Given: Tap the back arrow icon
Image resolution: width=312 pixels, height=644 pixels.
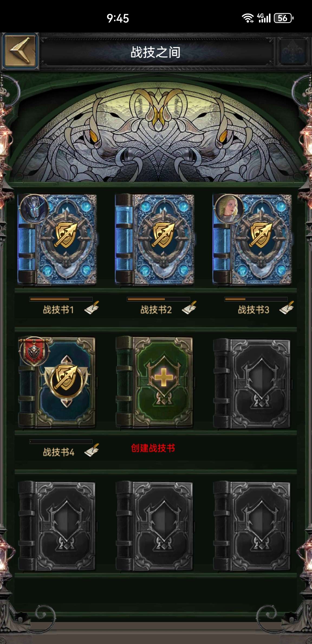Looking at the screenshot, I should [x=19, y=50].
